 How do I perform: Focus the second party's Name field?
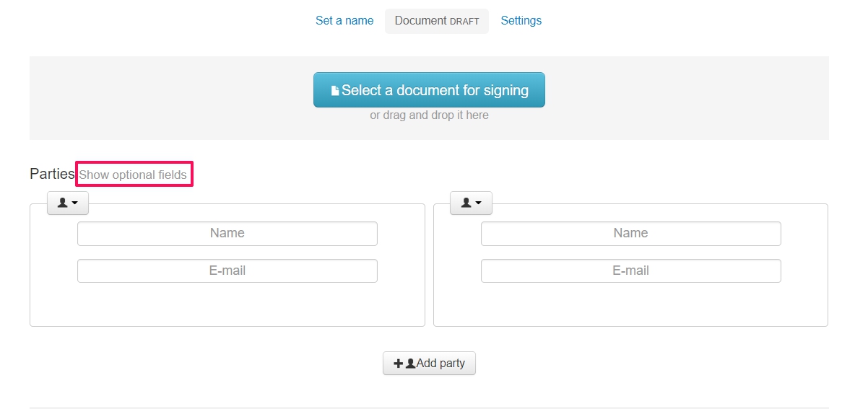pyautogui.click(x=630, y=233)
